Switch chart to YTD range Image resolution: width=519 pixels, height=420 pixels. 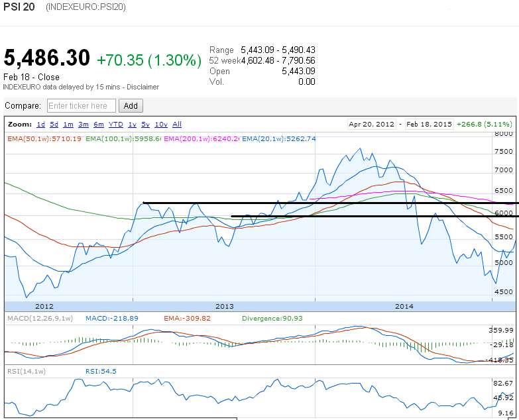(x=116, y=125)
